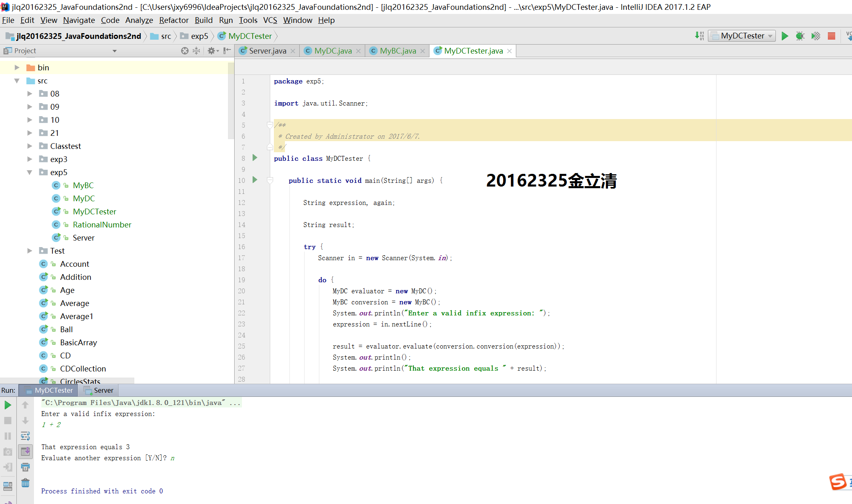The height and width of the screenshot is (504, 852).
Task: Click the MyDCTester breadcrumb
Action: coord(245,36)
